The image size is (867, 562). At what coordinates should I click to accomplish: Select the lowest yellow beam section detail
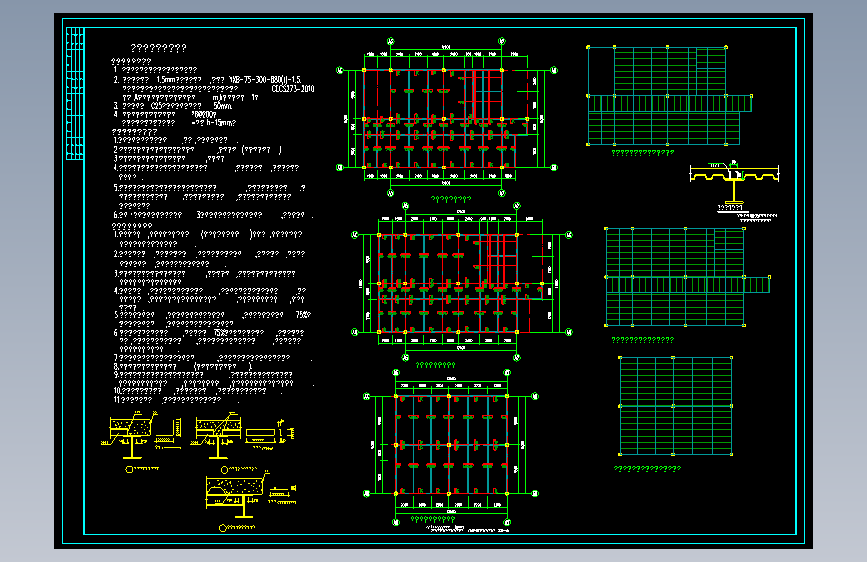point(250,495)
